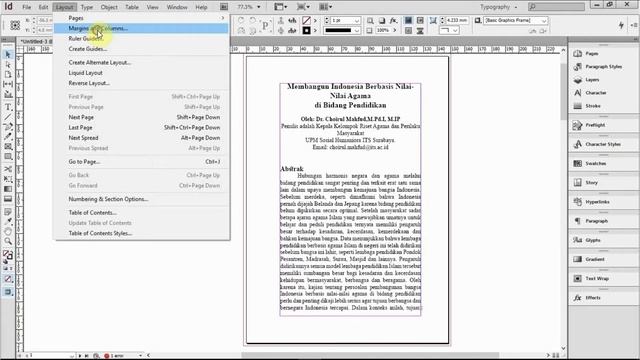Select the Rectangle tool
Screen dimensions: 640x360
(x=8, y=157)
